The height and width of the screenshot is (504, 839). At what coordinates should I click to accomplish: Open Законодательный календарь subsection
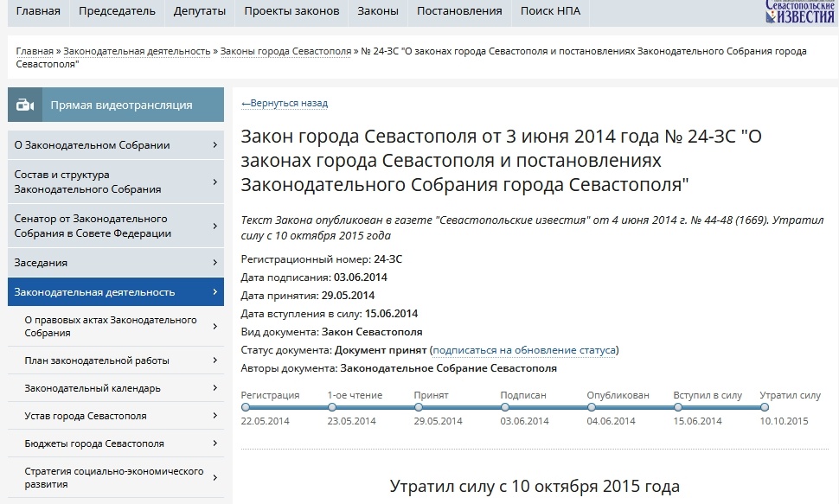pyautogui.click(x=116, y=388)
